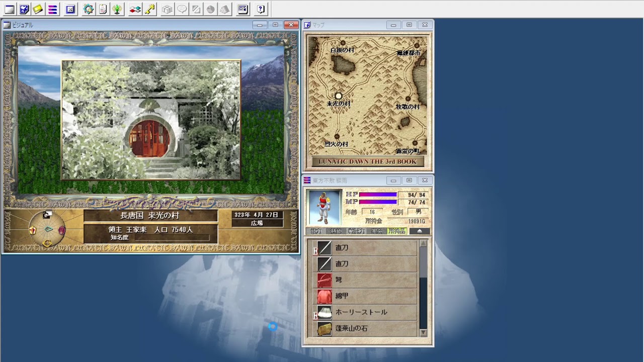Click the crossbow item thumbnail icon
The width and height of the screenshot is (644, 362).
(324, 280)
